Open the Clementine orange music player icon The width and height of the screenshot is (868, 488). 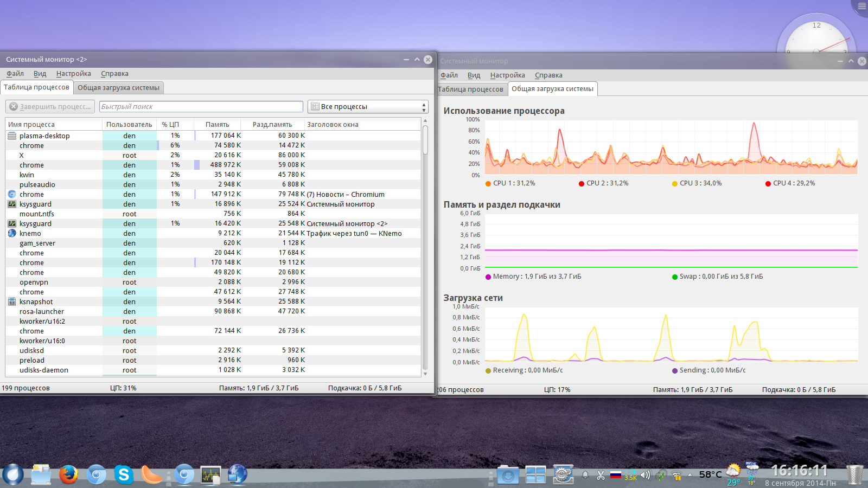pos(151,475)
